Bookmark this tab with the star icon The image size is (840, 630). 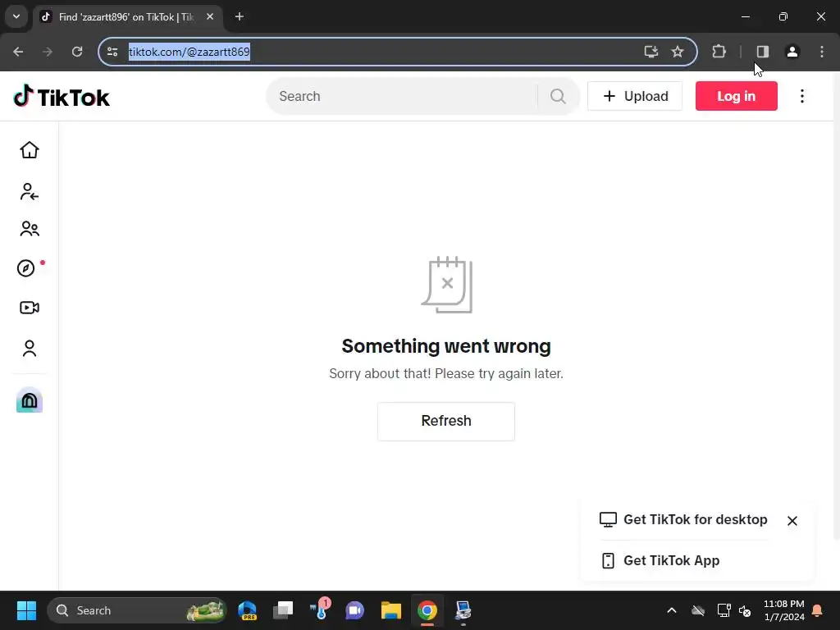pyautogui.click(x=677, y=52)
